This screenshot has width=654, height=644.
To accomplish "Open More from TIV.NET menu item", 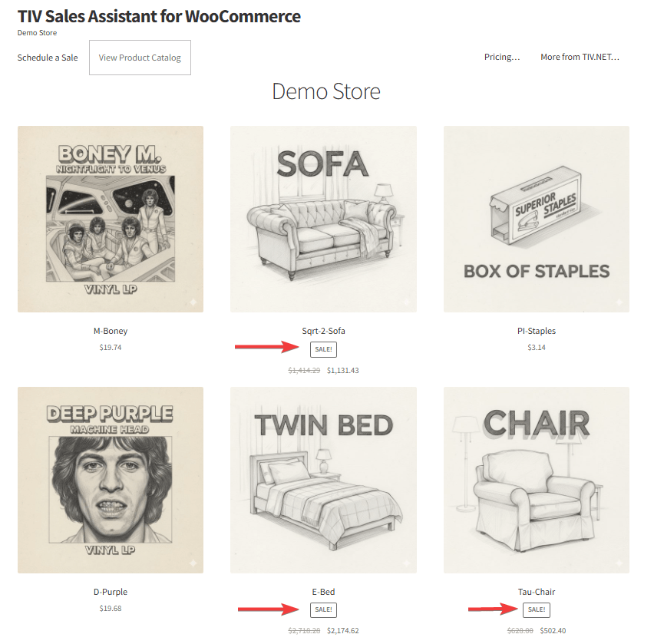I will tap(581, 57).
